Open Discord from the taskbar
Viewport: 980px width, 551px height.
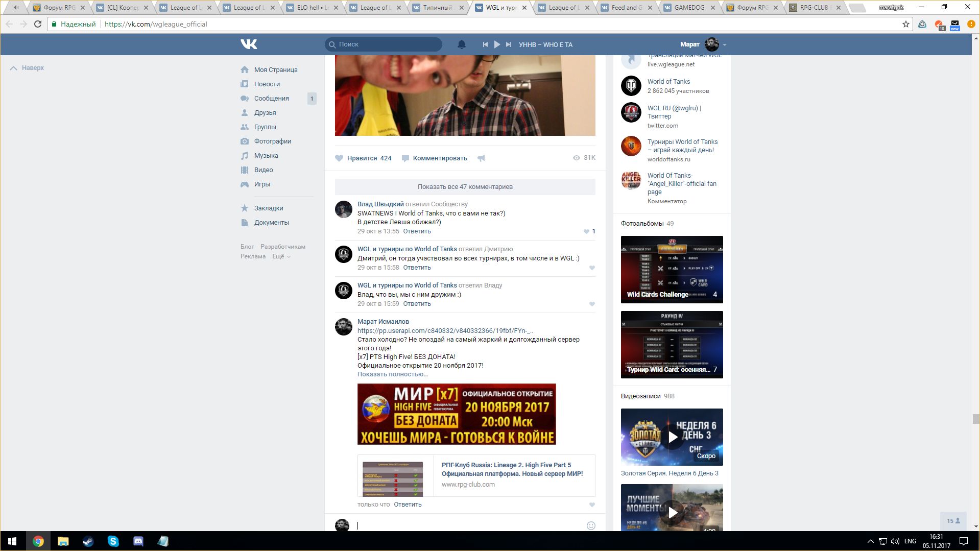[x=138, y=541]
